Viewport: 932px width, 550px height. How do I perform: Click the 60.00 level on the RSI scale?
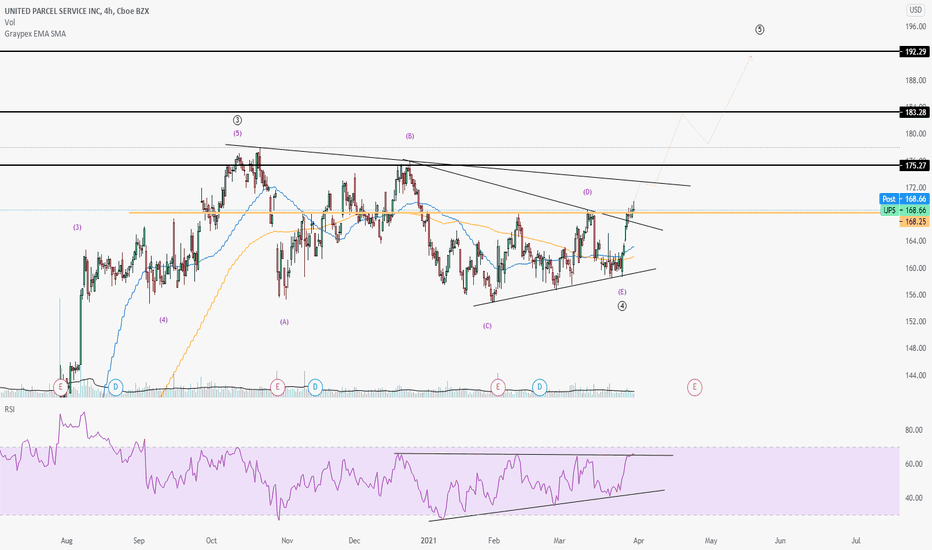tap(914, 464)
